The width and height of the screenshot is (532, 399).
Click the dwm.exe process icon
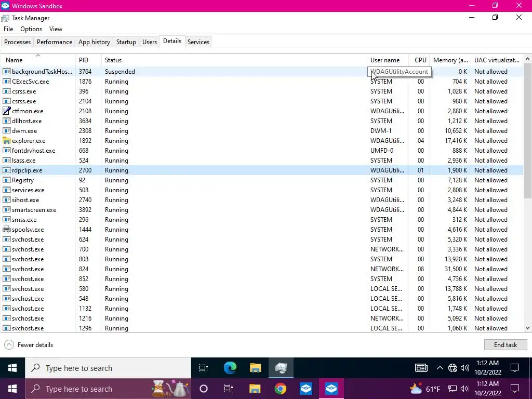pos(6,130)
